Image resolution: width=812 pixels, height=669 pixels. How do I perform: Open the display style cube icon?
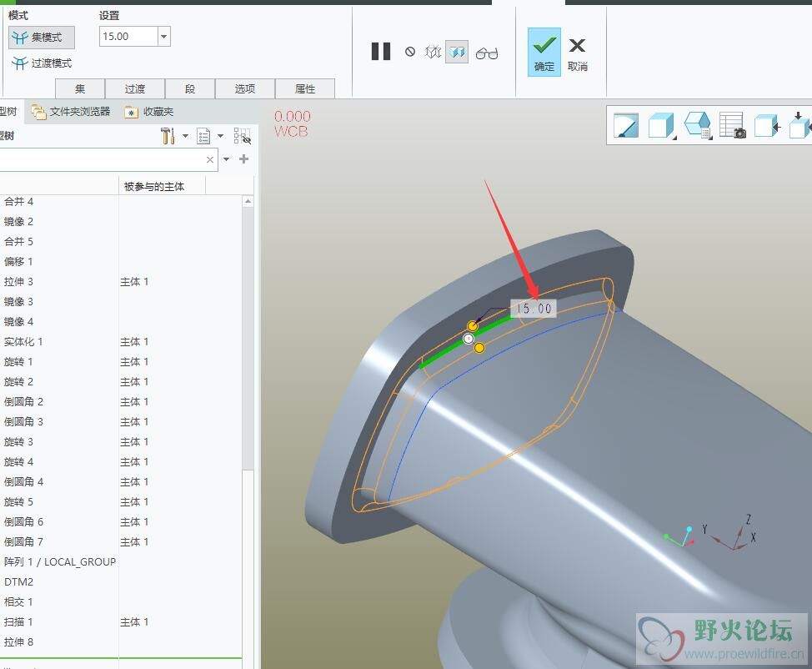(660, 125)
